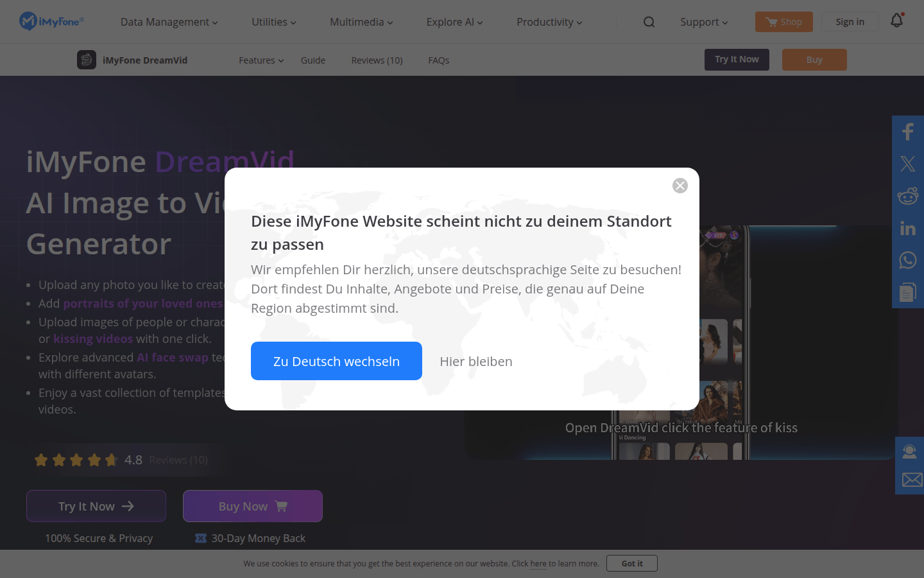The image size is (924, 578).
Task: Click the top Try It Now button
Action: (737, 60)
